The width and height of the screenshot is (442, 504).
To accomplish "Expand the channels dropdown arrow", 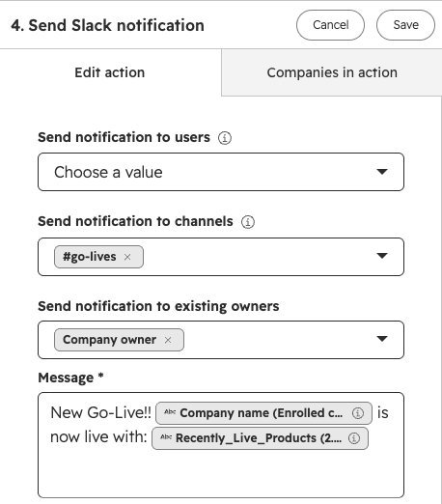I will (382, 256).
